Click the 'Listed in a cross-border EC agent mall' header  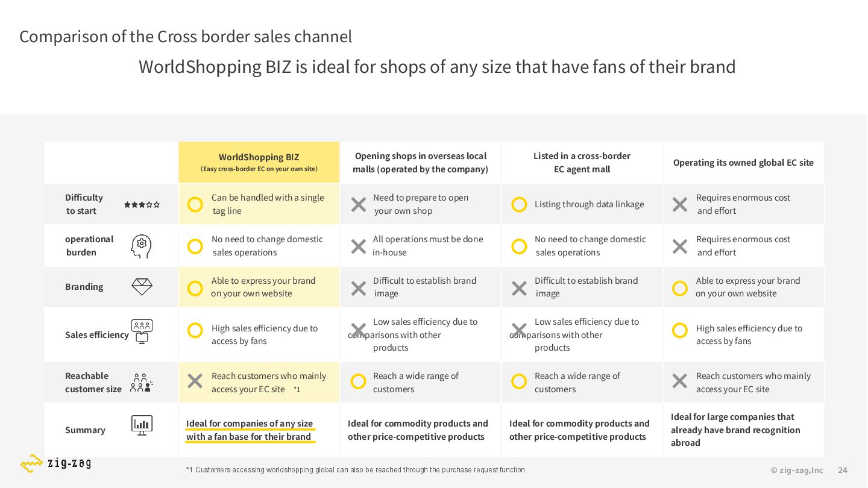(582, 163)
